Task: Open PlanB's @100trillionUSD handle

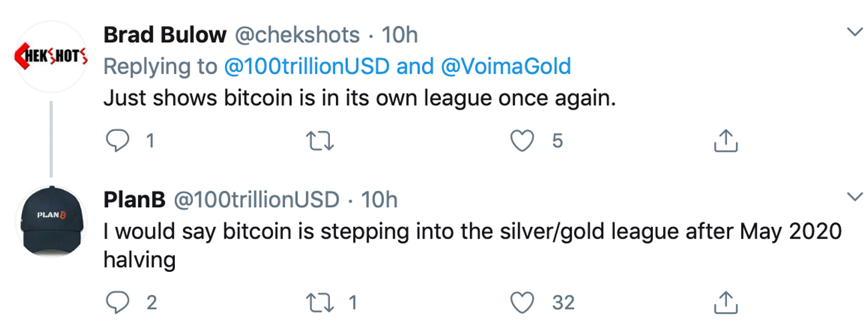Action: click(256, 198)
